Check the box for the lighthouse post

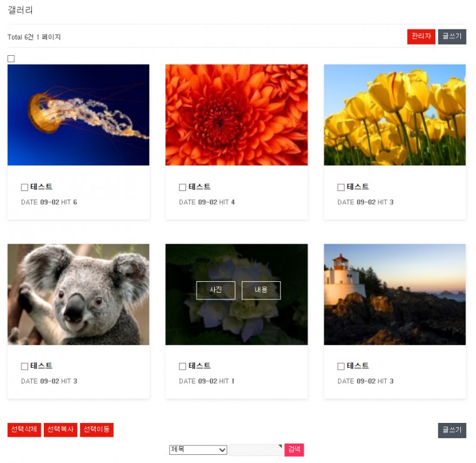[341, 367]
